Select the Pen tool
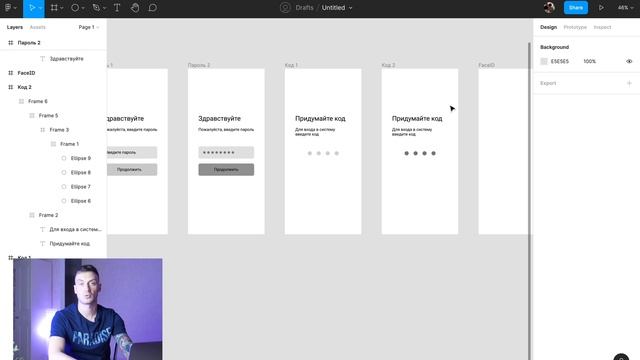This screenshot has height=360, width=640. pos(96,8)
